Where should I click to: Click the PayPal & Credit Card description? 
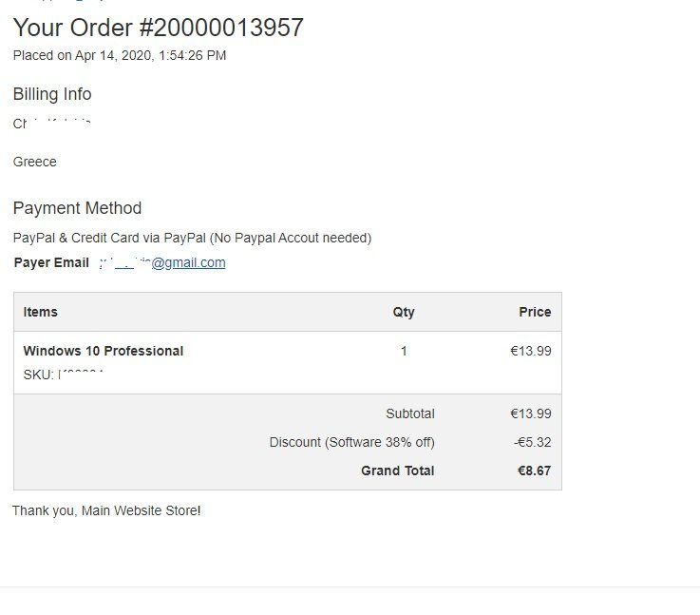[x=193, y=238]
